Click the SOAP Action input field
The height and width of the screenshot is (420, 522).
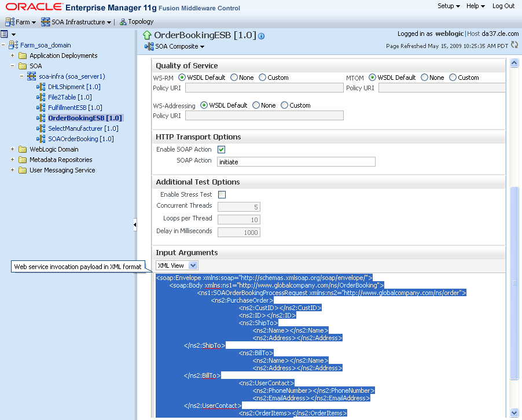tap(296, 162)
